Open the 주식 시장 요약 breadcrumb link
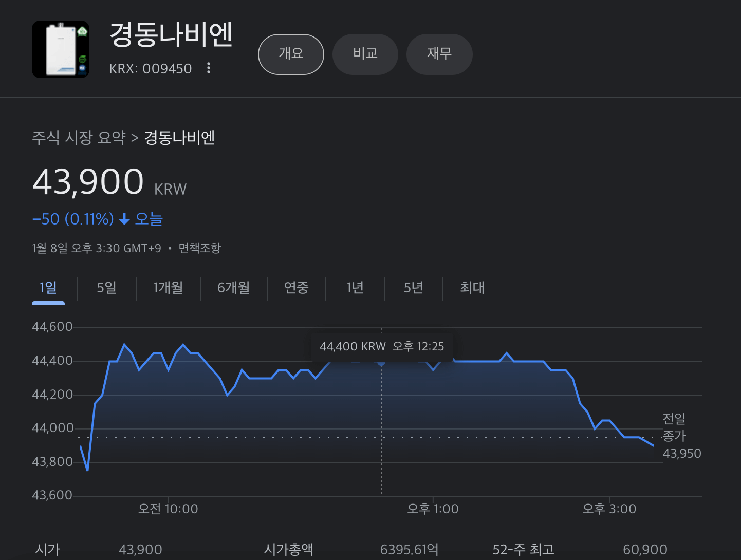Viewport: 741px width, 560px height. click(79, 138)
